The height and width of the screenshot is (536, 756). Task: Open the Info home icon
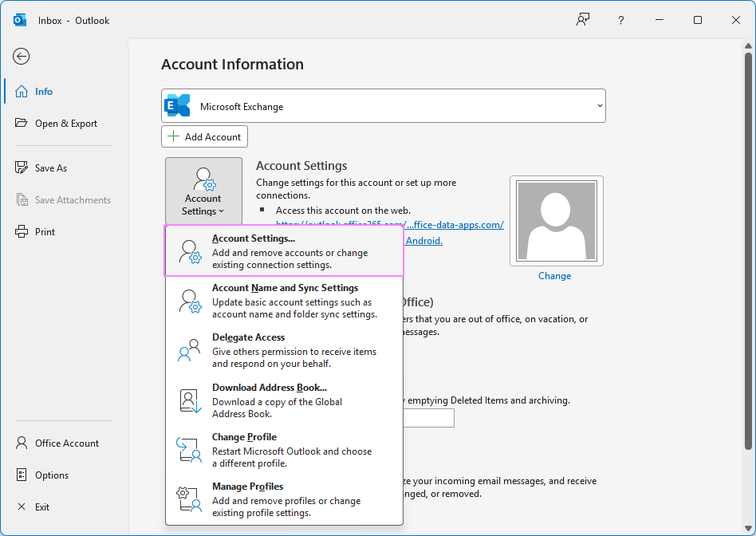click(22, 91)
